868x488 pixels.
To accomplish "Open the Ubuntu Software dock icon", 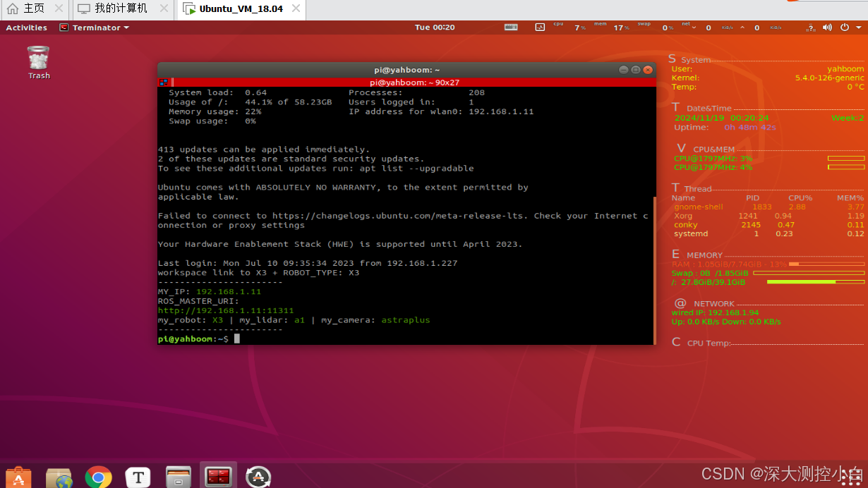I will (x=18, y=477).
